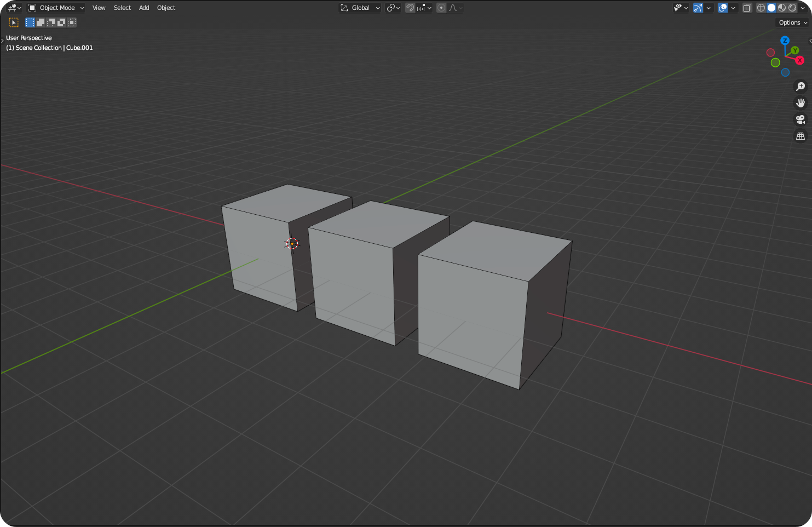This screenshot has height=527, width=812.
Task: Open the snapping options dropdown
Action: point(424,8)
